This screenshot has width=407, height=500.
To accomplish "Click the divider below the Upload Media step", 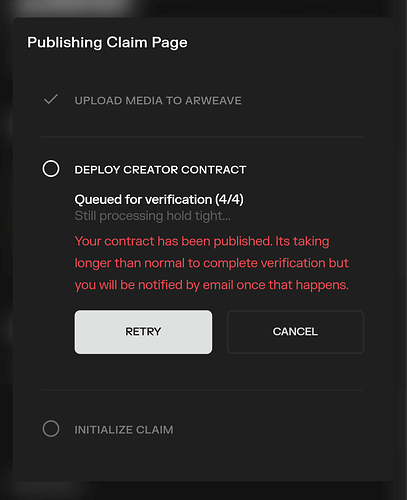I will 202,137.
